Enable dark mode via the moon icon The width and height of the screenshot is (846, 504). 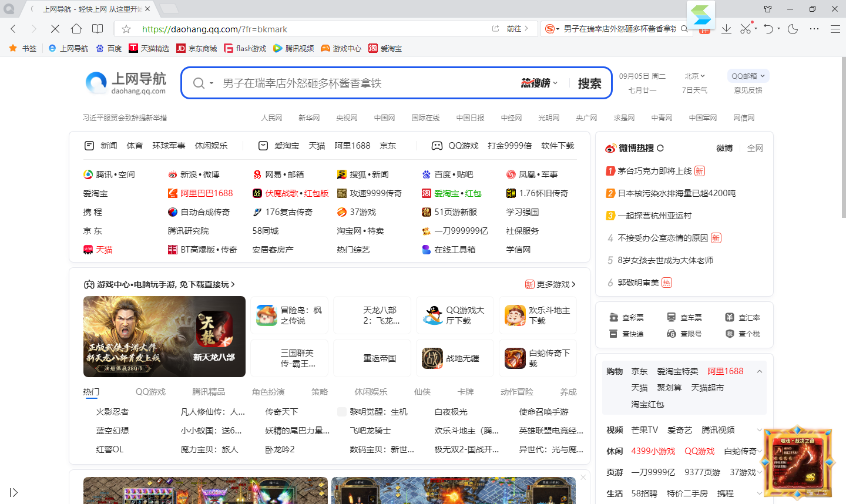(793, 28)
